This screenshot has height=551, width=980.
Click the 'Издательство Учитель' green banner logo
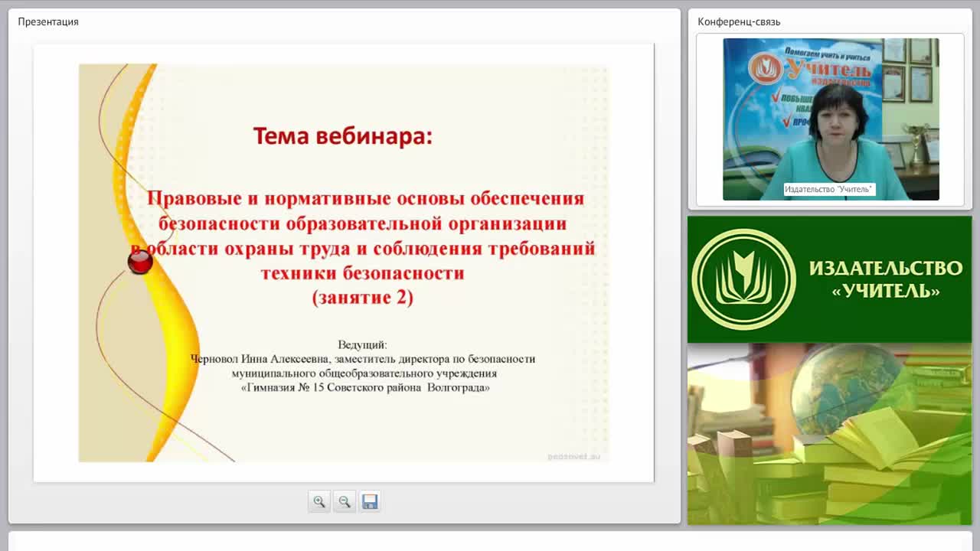(x=830, y=279)
